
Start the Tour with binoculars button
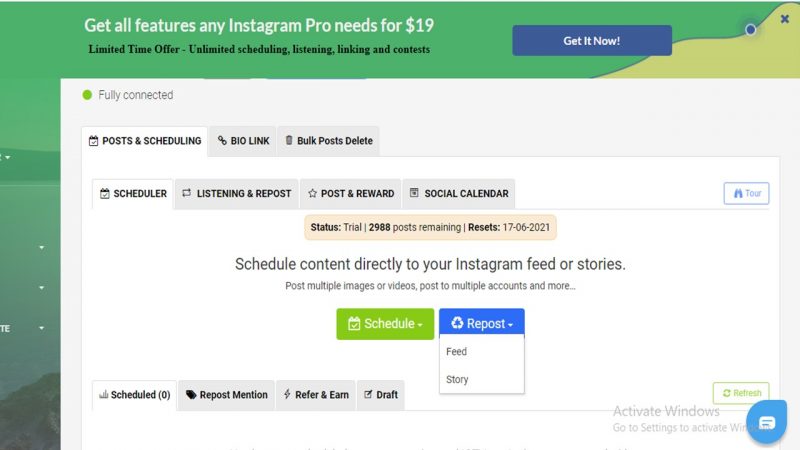[x=746, y=193]
